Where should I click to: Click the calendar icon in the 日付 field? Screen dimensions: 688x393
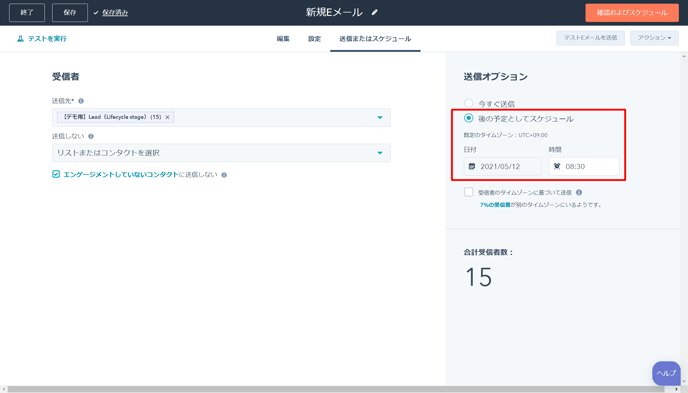coord(472,166)
